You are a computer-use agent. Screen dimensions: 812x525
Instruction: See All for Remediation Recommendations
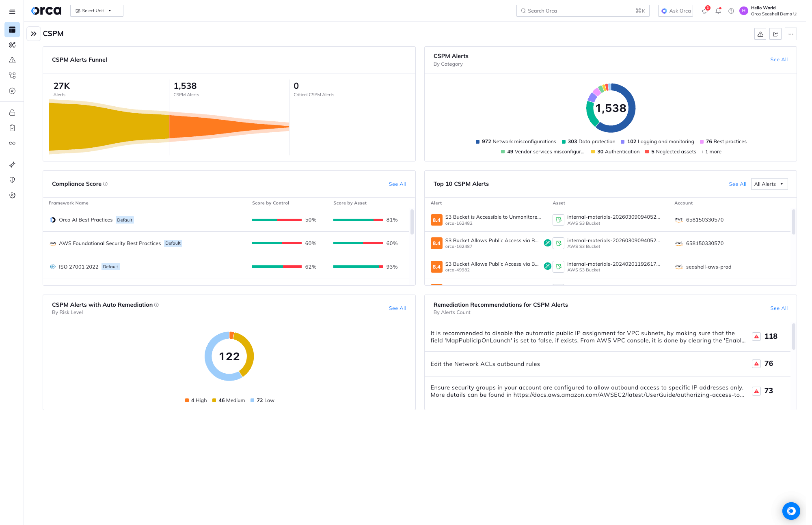point(779,308)
